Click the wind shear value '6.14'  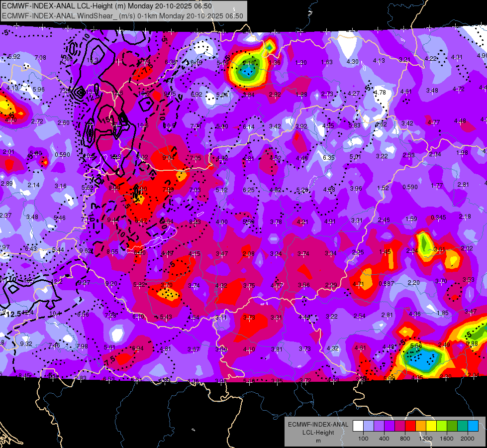coord(248,126)
